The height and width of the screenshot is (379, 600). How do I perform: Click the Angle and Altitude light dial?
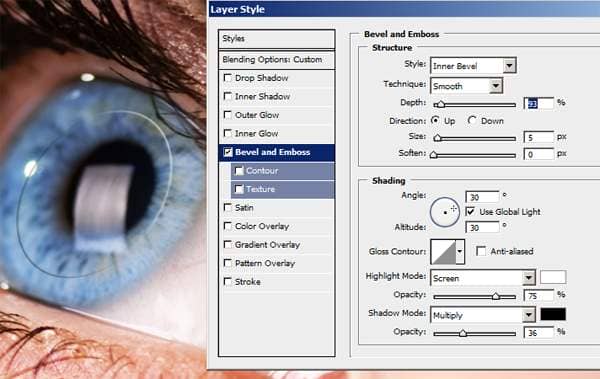[x=444, y=212]
